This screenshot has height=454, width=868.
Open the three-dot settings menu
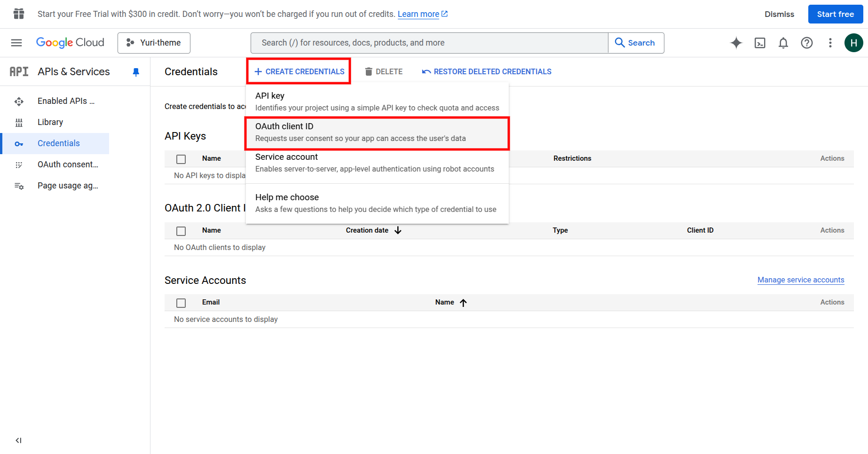click(x=830, y=43)
